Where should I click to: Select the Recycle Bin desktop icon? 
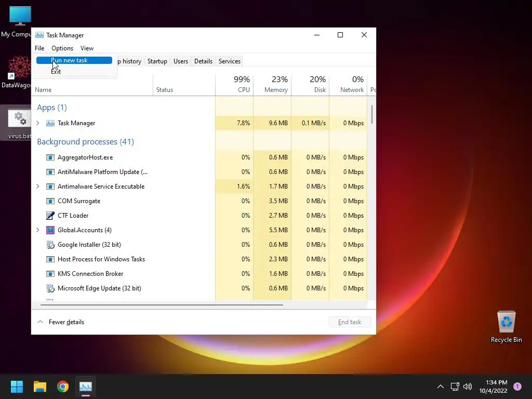[x=506, y=327]
